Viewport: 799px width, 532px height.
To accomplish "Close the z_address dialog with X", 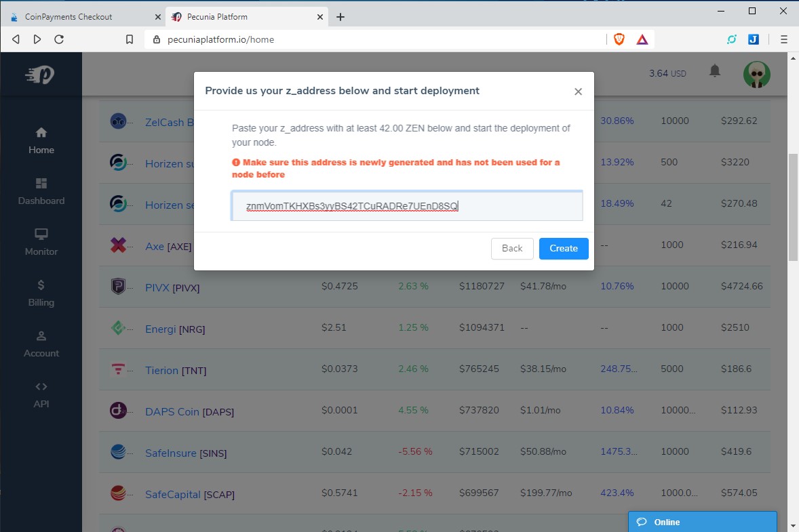I will coord(578,91).
